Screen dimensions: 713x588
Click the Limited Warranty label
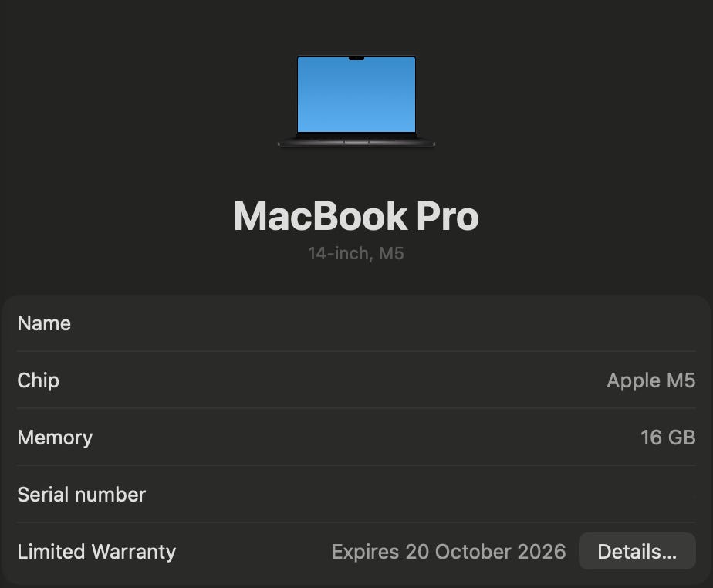click(96, 552)
